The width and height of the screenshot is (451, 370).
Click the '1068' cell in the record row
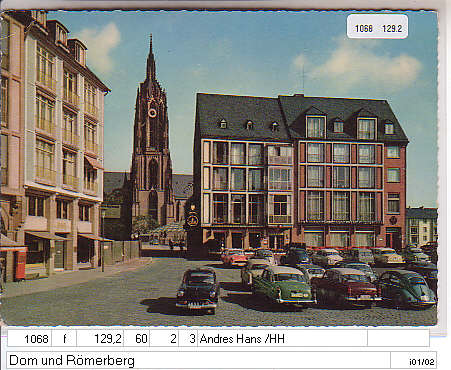tap(29, 339)
